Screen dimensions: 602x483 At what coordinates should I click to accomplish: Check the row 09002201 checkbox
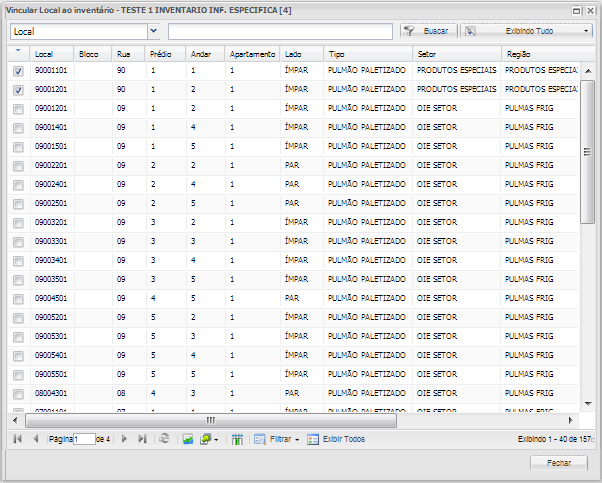18,166
